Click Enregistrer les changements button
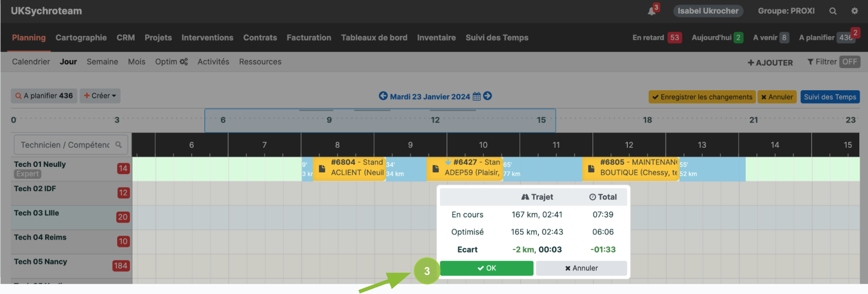This screenshot has width=868, height=294. pos(702,97)
